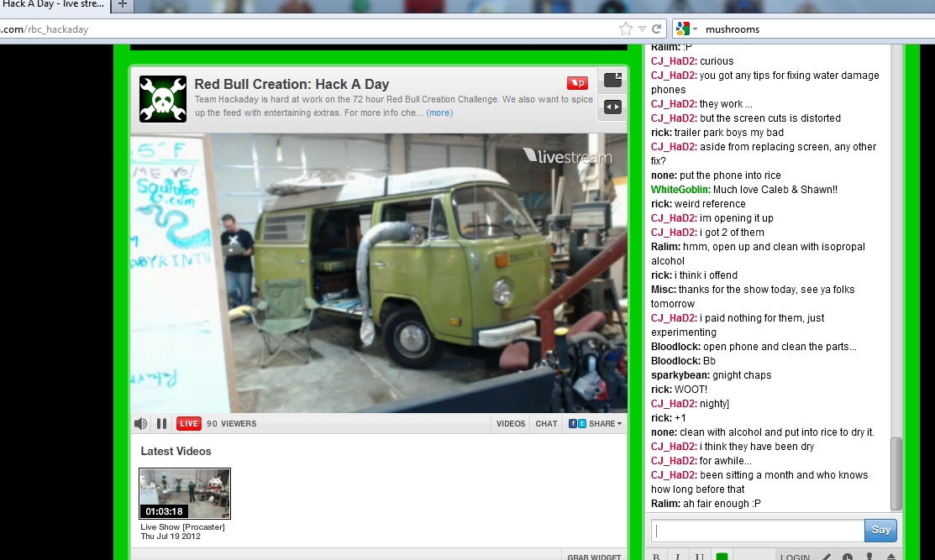Pause the live video stream
935x560 pixels.
tap(161, 424)
